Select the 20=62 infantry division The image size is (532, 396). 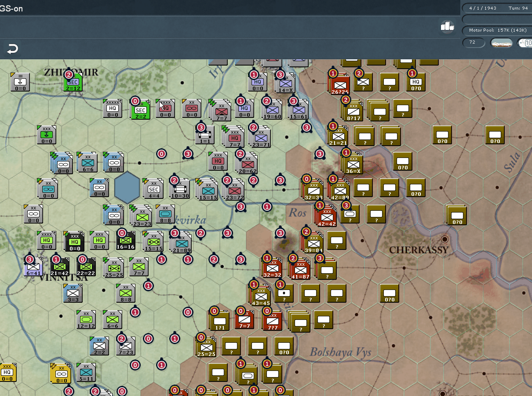click(247, 164)
